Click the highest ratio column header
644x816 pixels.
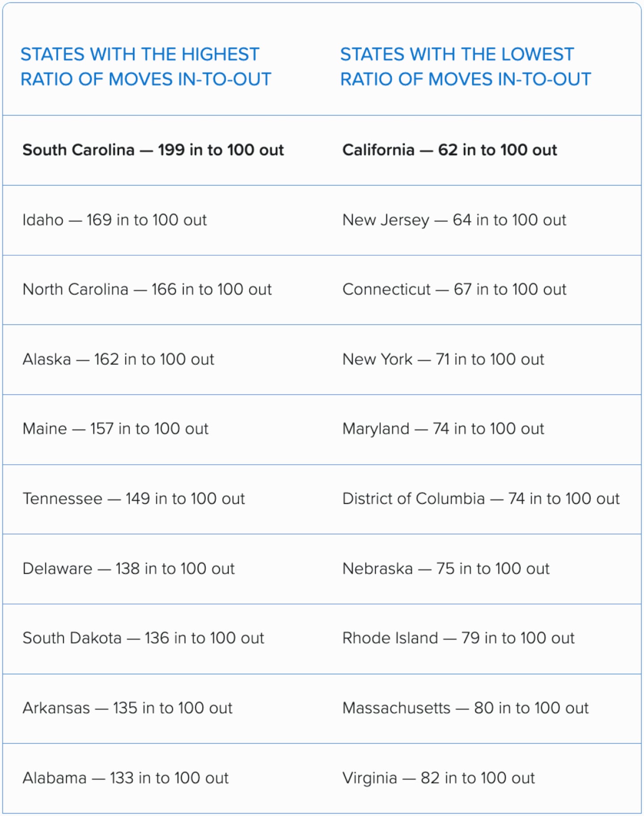click(x=146, y=67)
